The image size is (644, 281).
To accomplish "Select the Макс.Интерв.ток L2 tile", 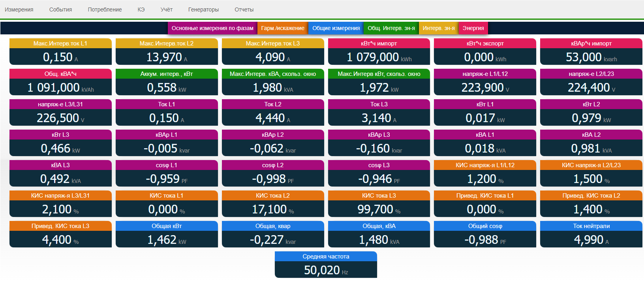I will [x=167, y=51].
